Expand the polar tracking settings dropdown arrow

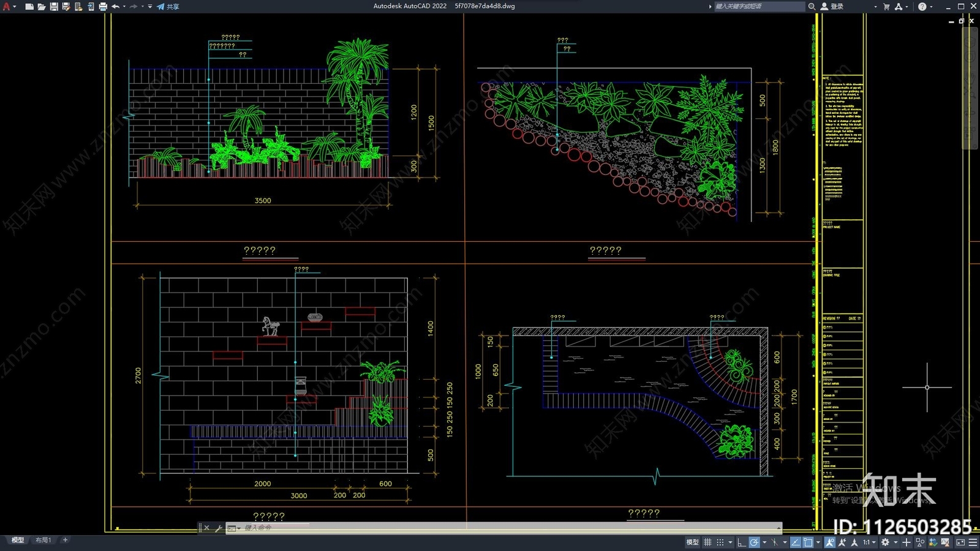point(764,542)
